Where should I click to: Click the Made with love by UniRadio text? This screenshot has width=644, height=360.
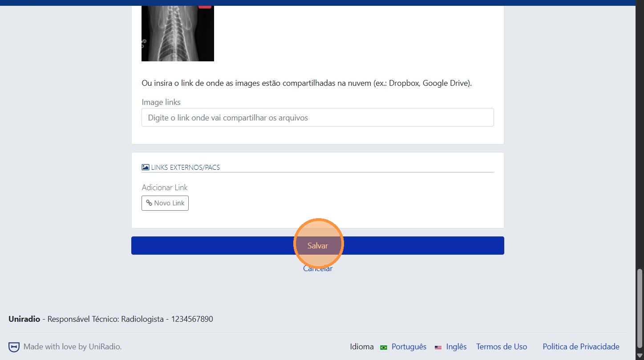pyautogui.click(x=73, y=347)
